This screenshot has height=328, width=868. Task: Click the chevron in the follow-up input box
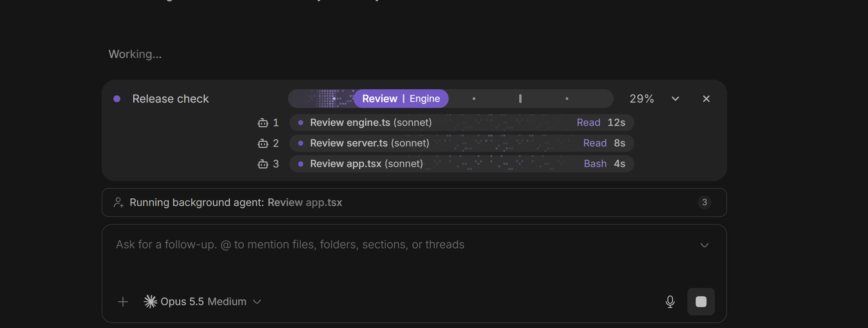[705, 245]
